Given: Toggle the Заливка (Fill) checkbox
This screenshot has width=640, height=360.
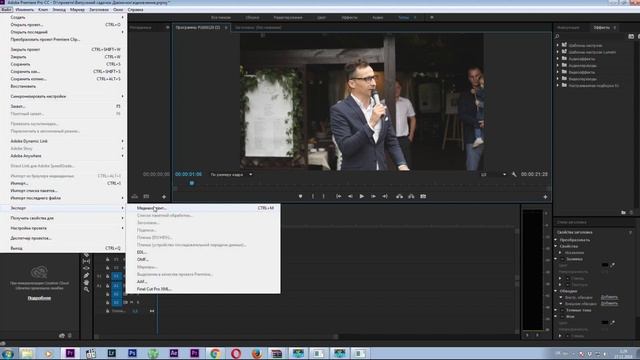Looking at the screenshot, I should [x=562, y=259].
